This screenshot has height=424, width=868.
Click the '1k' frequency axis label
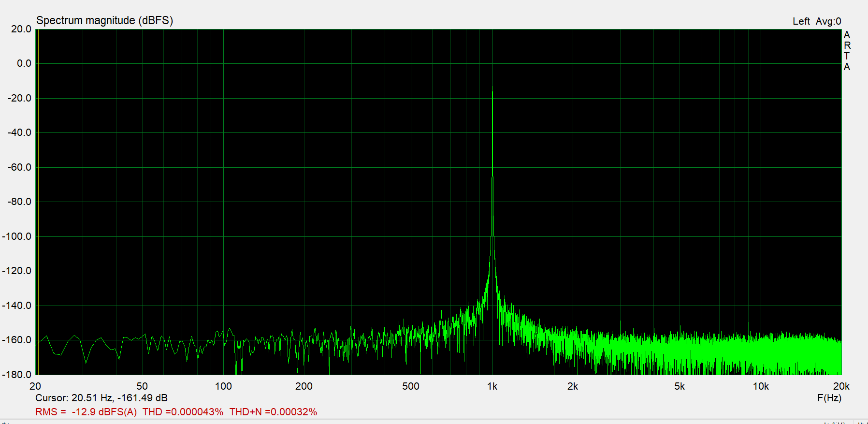click(x=492, y=386)
